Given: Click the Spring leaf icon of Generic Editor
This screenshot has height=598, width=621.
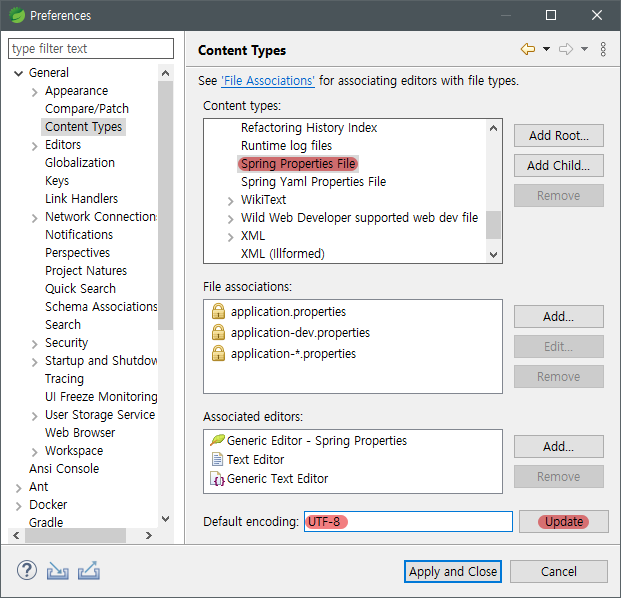Looking at the screenshot, I should (217, 440).
